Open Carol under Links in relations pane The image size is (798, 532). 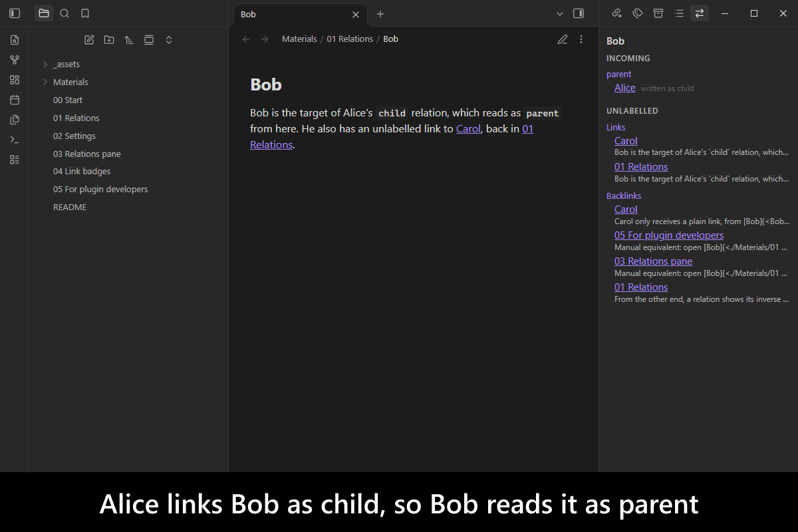click(626, 141)
